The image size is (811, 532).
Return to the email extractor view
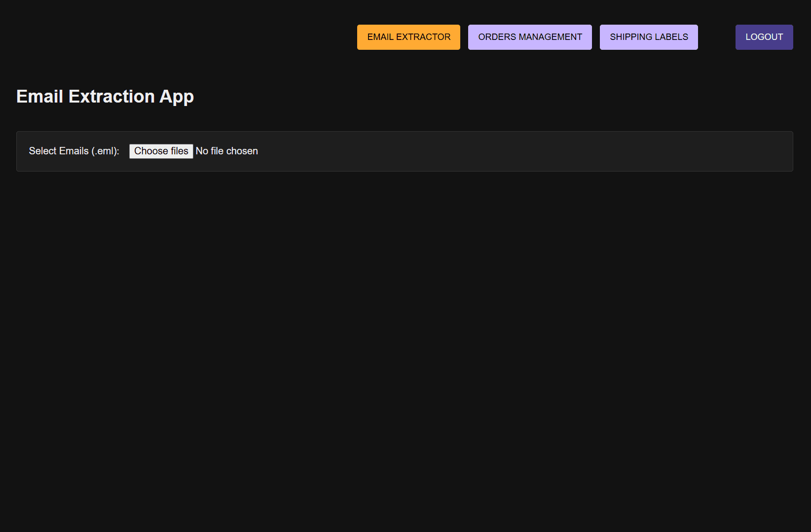click(x=408, y=37)
